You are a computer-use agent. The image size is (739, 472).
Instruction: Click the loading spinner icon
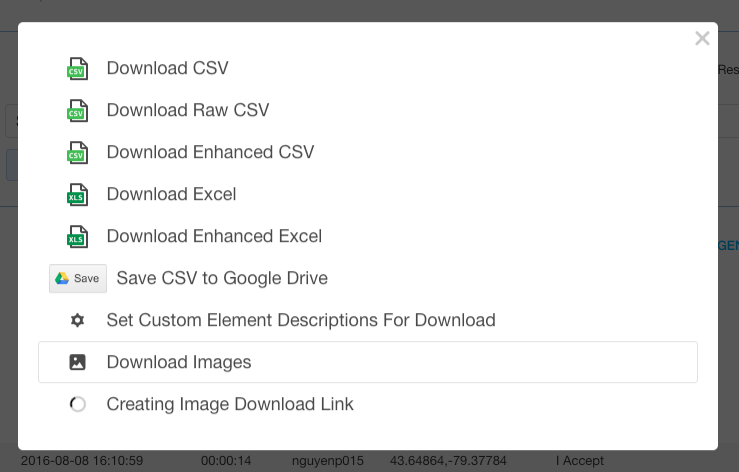pos(77,404)
